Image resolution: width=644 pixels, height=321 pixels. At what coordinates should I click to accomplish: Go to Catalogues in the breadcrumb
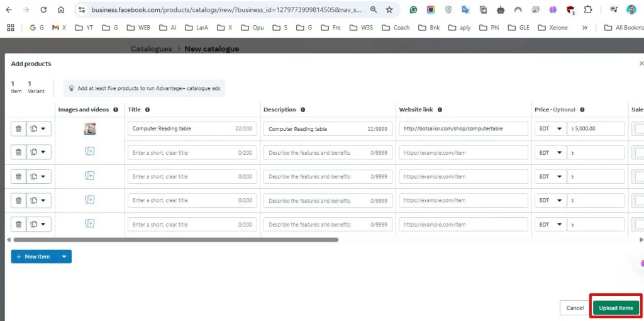click(151, 48)
